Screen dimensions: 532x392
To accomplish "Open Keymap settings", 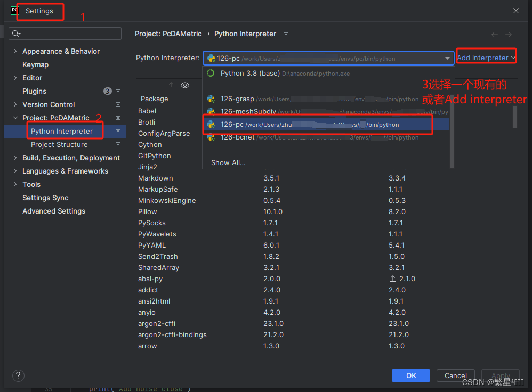I will click(x=35, y=64).
